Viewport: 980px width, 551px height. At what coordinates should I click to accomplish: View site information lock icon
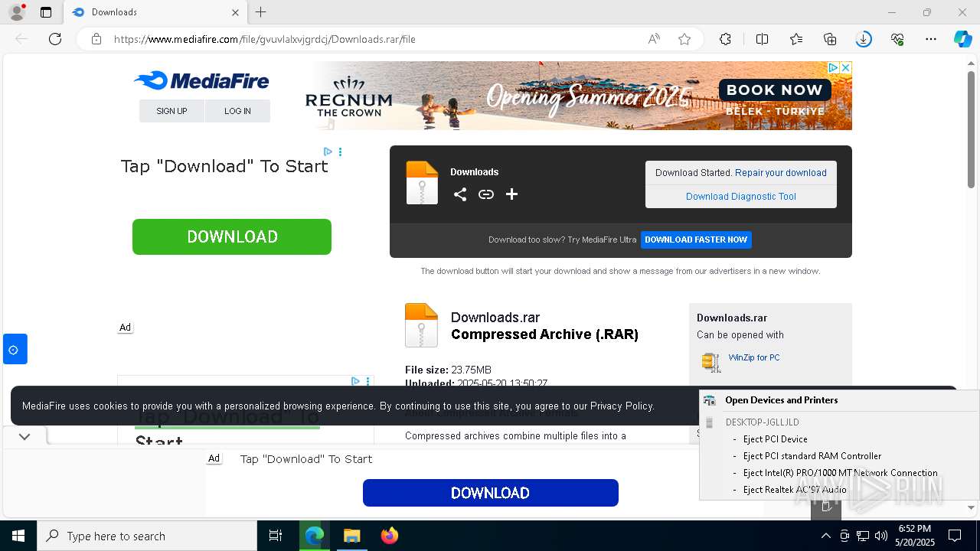click(96, 39)
